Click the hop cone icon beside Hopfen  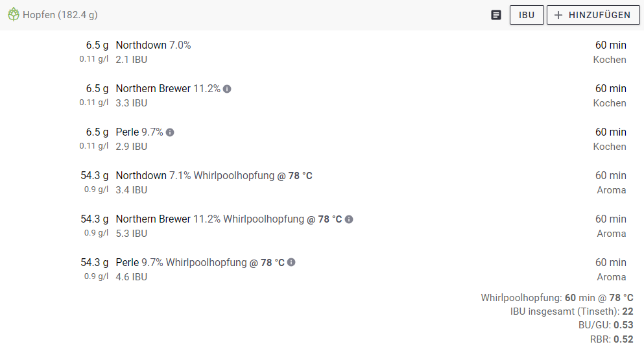14,15
